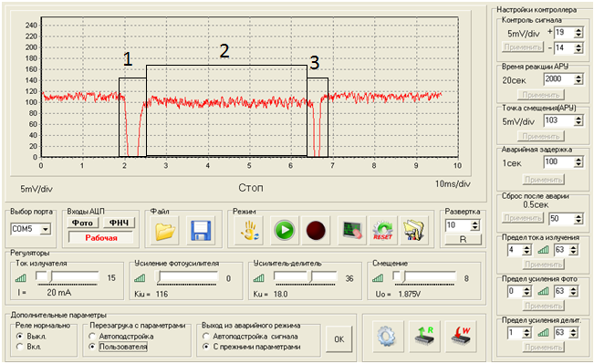
Task: Click the Uo = 1.875V value
Action: point(410,294)
